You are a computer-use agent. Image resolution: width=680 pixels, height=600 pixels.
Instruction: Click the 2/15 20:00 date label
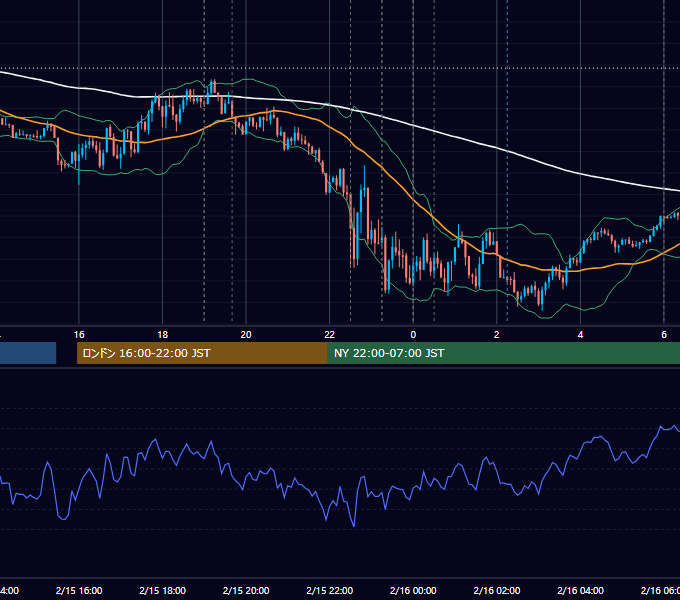(246, 590)
